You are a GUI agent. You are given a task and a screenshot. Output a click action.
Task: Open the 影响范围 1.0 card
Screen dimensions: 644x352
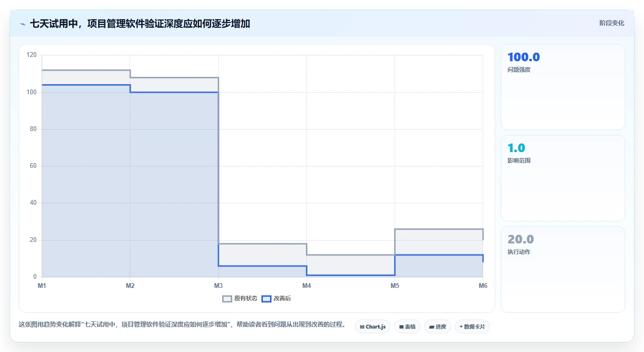[563, 178]
